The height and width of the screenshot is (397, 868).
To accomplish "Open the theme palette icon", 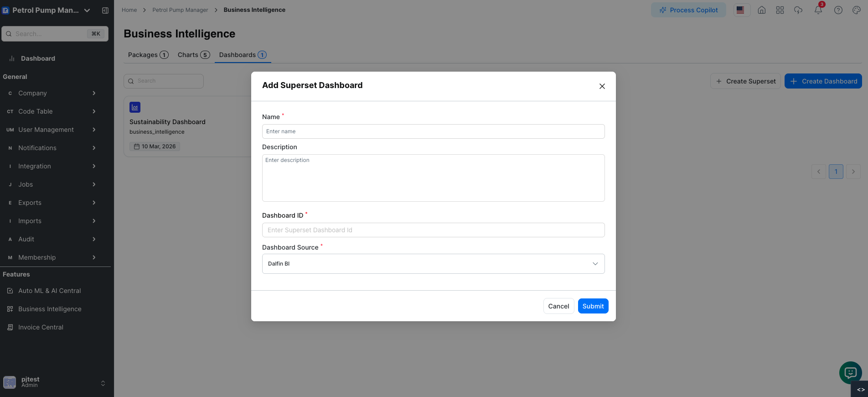I will click(x=856, y=10).
